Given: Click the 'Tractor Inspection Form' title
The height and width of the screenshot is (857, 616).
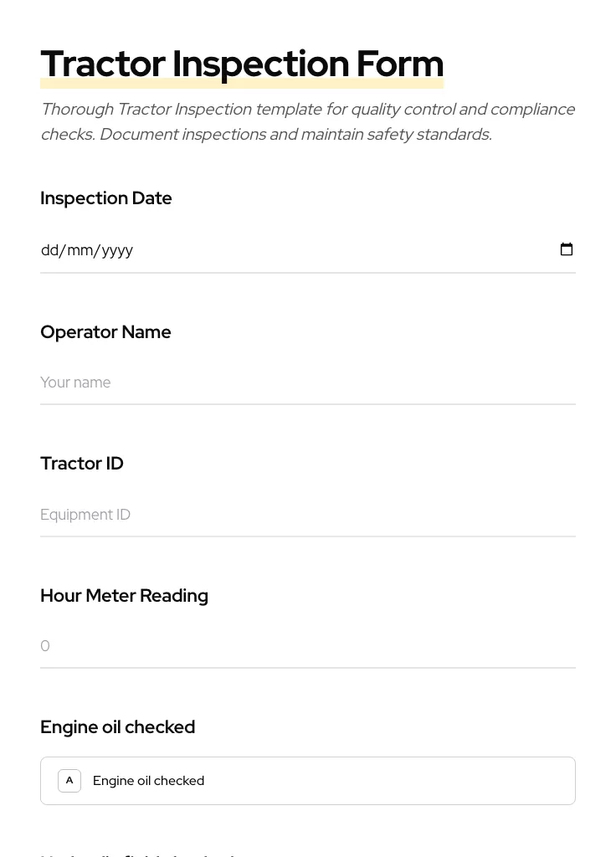Looking at the screenshot, I should point(242,63).
